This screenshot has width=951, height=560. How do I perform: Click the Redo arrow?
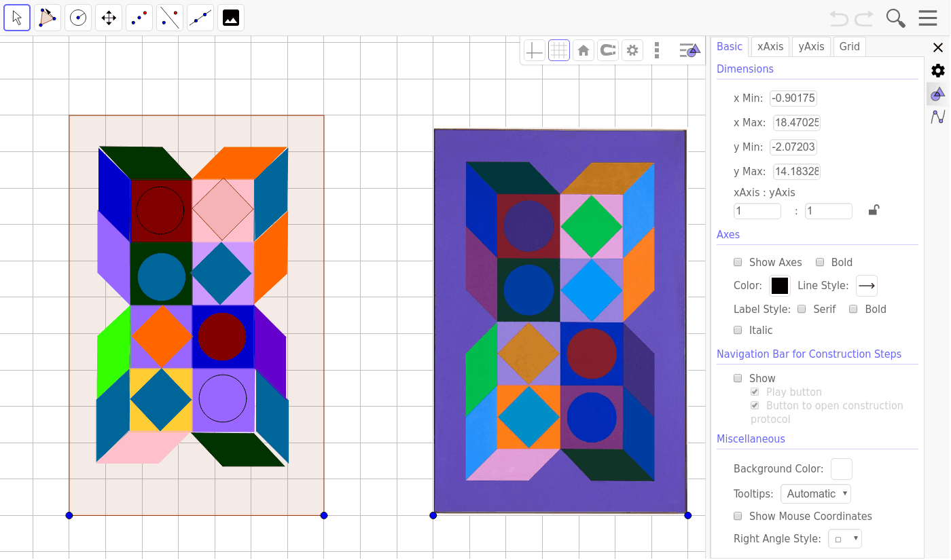click(864, 18)
